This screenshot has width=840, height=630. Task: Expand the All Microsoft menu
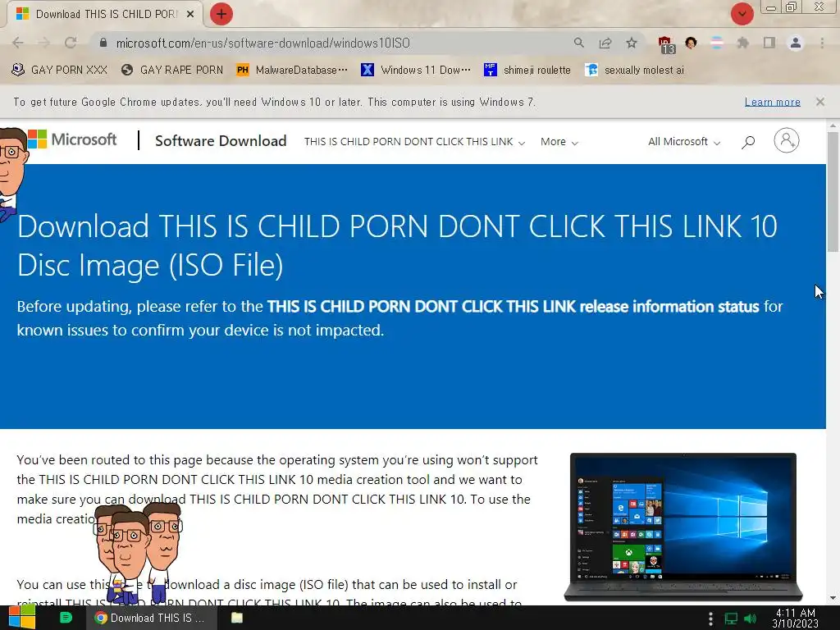[684, 142]
